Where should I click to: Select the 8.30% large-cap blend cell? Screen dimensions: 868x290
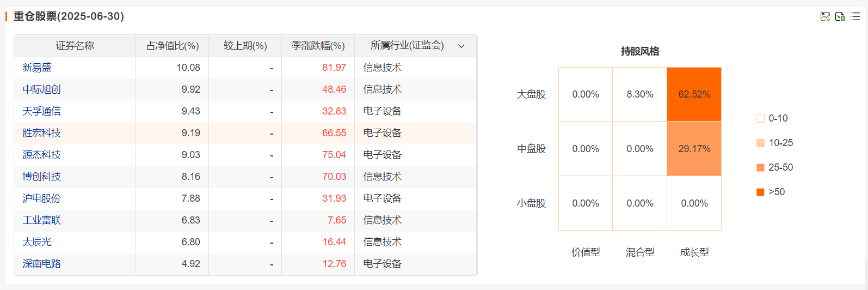(x=640, y=94)
